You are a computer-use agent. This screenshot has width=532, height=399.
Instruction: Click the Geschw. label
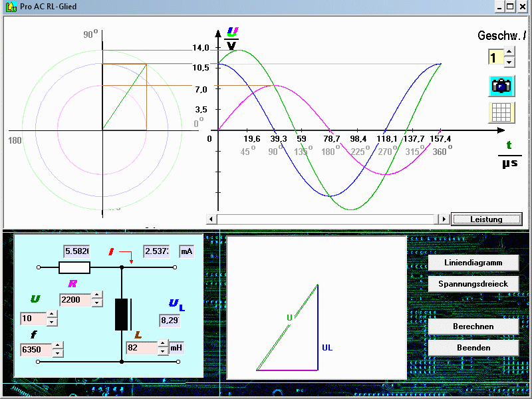501,35
